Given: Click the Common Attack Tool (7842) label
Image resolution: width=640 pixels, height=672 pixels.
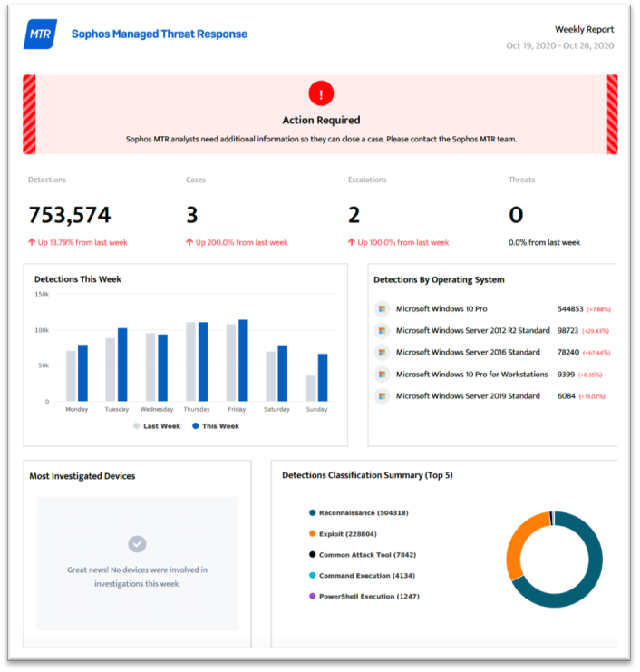Looking at the screenshot, I should 367,555.
